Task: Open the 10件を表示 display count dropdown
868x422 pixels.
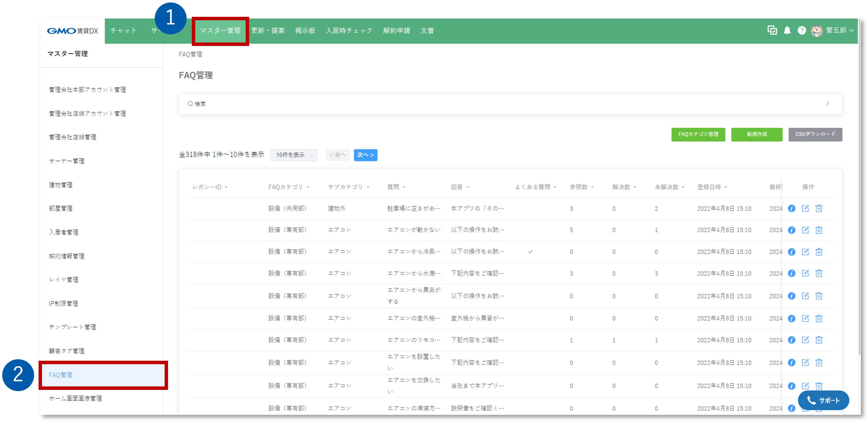Action: point(293,155)
